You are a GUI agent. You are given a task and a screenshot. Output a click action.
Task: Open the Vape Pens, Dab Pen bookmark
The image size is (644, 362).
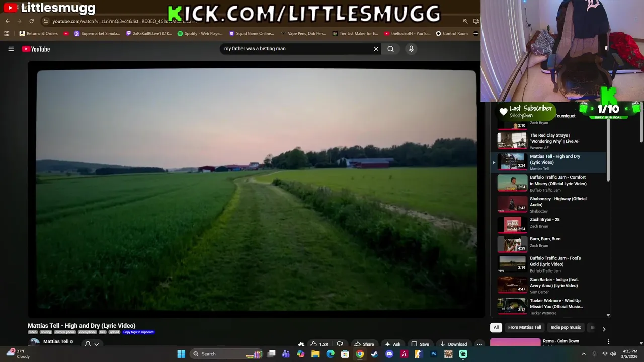coord(303,34)
